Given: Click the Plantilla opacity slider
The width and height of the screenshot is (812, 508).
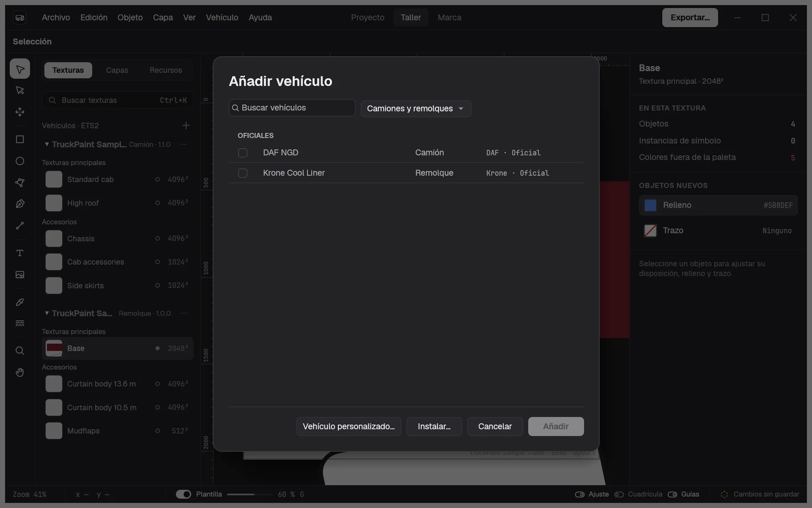Looking at the screenshot, I should coord(250,494).
